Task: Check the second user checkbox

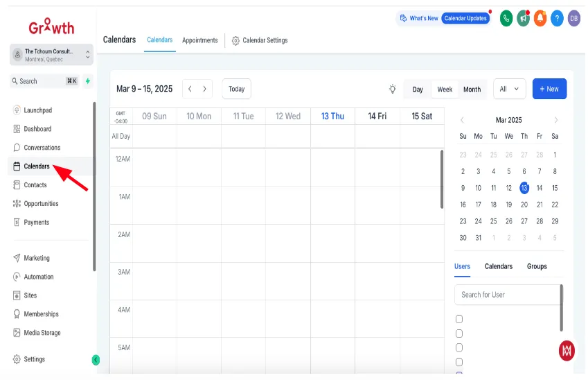Action: tap(459, 333)
